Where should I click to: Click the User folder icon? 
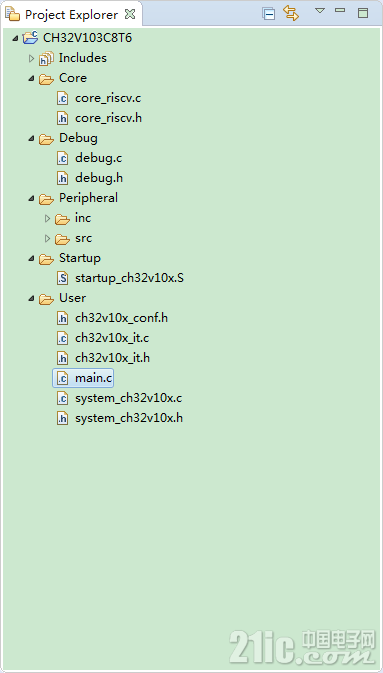click(46, 299)
